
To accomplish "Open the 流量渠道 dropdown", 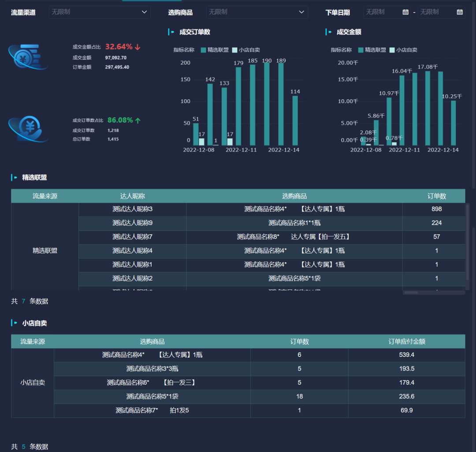I will click(x=100, y=12).
